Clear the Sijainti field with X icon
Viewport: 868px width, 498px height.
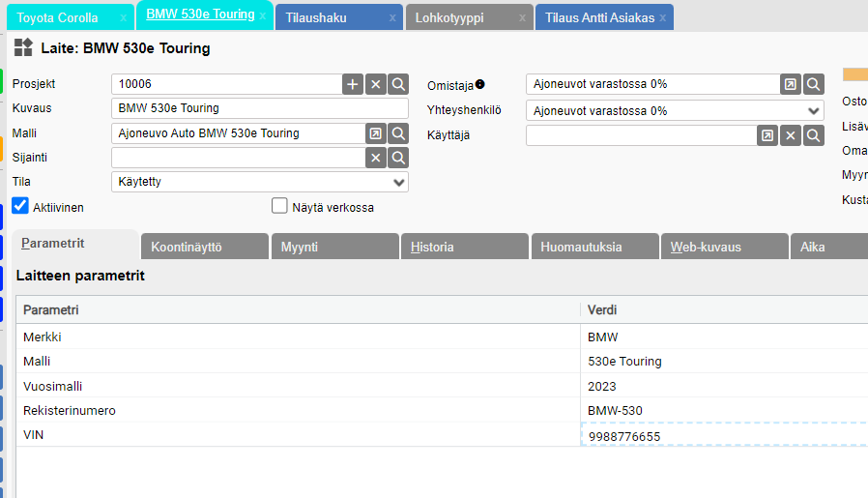tap(376, 158)
